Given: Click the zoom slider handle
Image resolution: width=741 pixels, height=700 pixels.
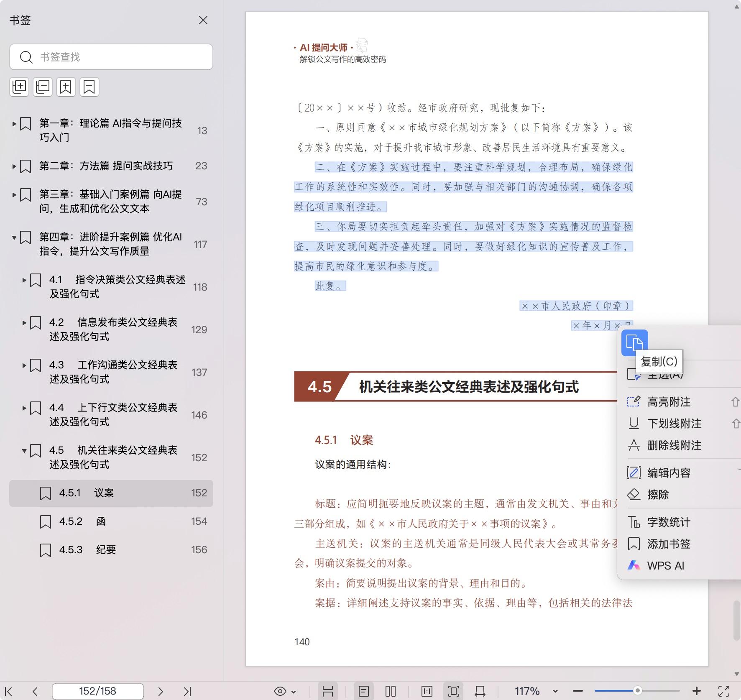Looking at the screenshot, I should 637,690.
